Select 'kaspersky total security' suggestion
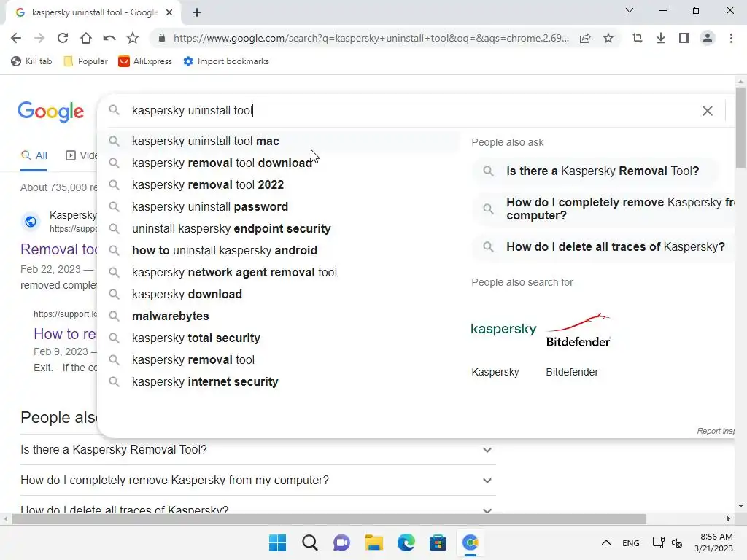Screen dimensions: 747x560 tap(279, 338)
